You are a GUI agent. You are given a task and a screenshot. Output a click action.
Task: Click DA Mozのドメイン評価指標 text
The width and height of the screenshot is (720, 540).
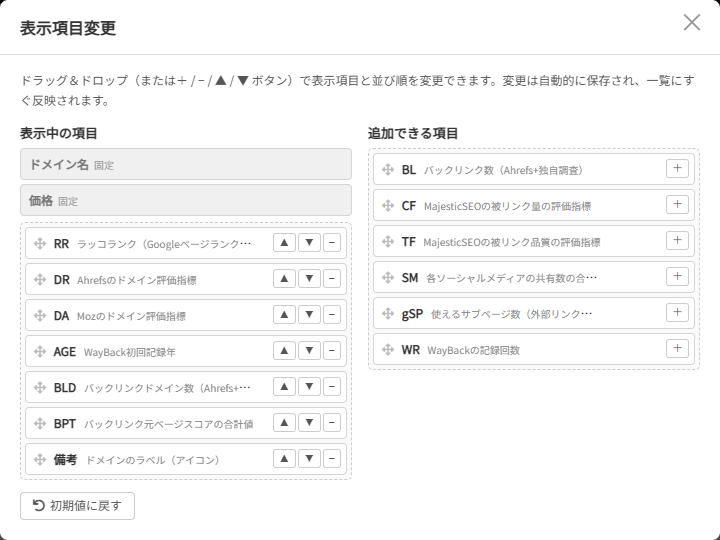pyautogui.click(x=131, y=316)
